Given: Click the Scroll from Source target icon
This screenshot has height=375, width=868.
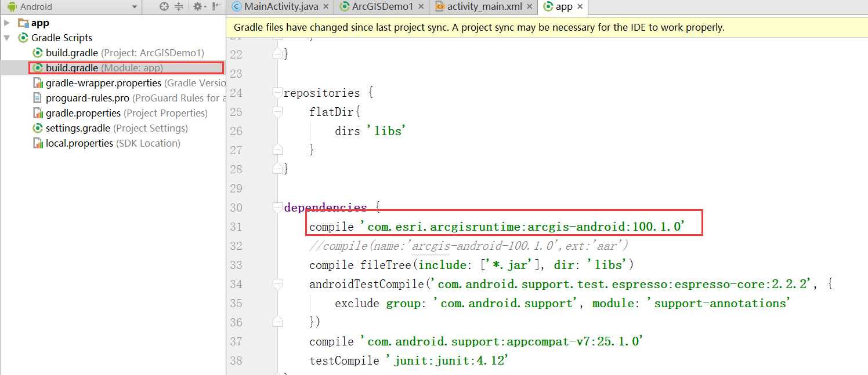Looking at the screenshot, I should pyautogui.click(x=164, y=7).
